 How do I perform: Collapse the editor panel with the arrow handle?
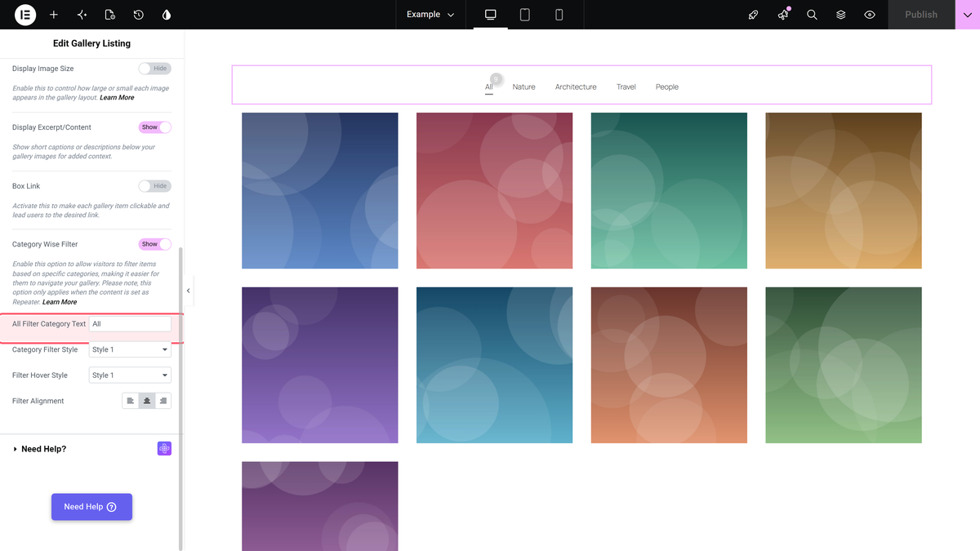[x=188, y=291]
